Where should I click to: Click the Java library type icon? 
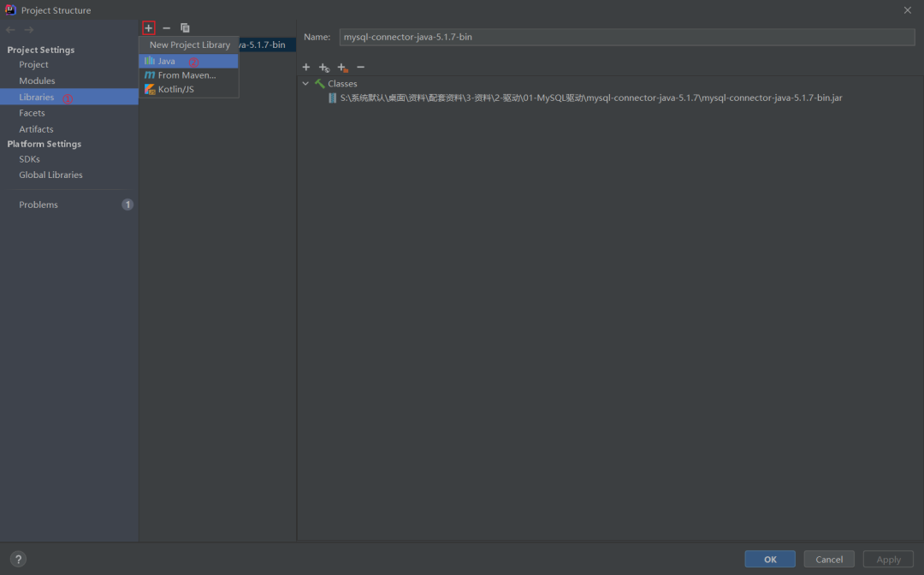150,61
